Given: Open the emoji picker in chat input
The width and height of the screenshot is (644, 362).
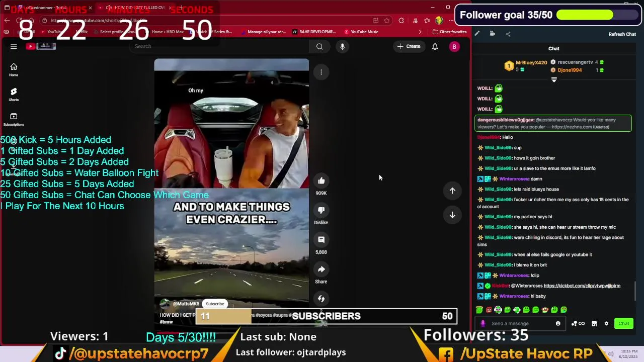Looking at the screenshot, I should [x=558, y=323].
